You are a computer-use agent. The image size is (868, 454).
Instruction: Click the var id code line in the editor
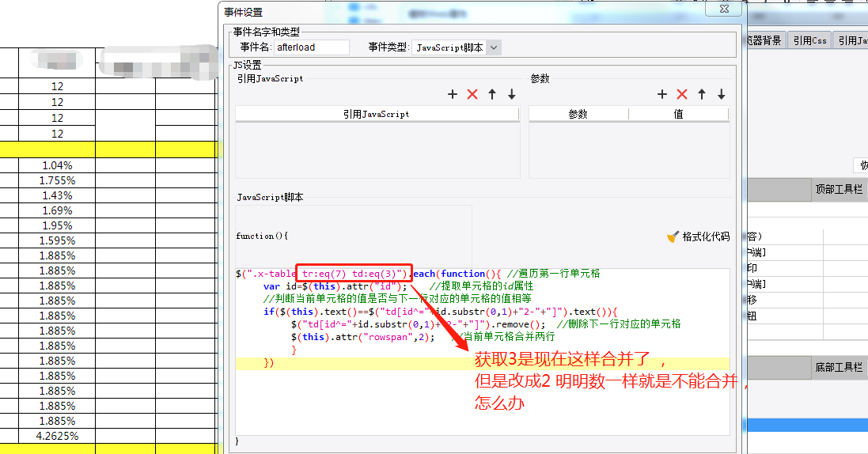pyautogui.click(x=398, y=286)
